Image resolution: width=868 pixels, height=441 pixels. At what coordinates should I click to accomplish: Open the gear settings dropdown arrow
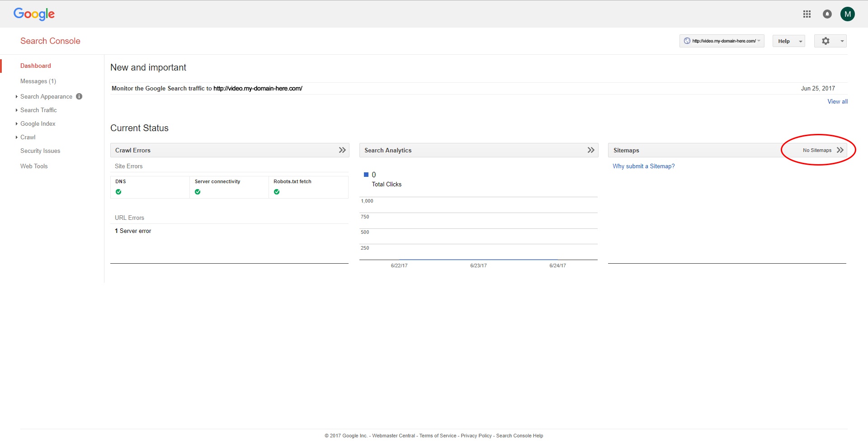[842, 41]
